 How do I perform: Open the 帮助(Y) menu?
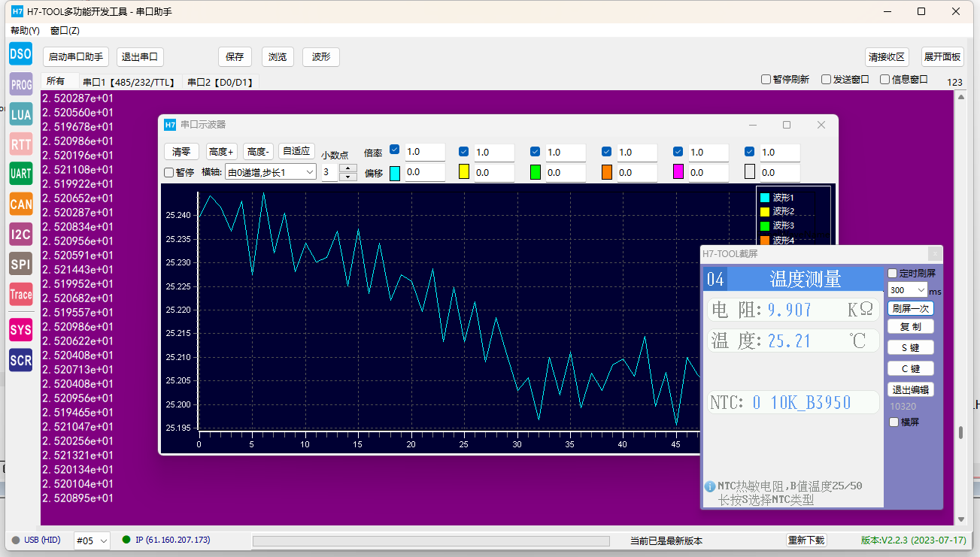[x=25, y=31]
